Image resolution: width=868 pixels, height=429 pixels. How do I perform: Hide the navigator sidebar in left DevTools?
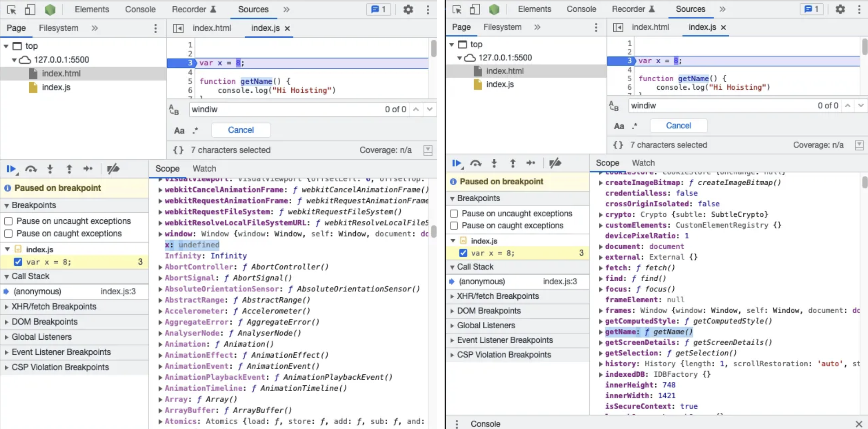click(178, 28)
